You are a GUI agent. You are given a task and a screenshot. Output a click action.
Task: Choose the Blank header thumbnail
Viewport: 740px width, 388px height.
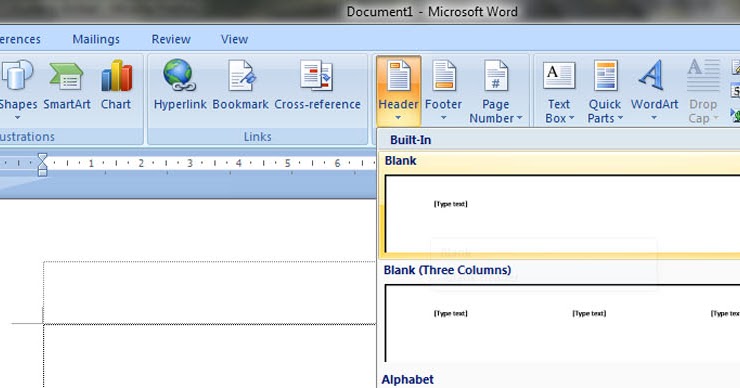pyautogui.click(x=562, y=213)
